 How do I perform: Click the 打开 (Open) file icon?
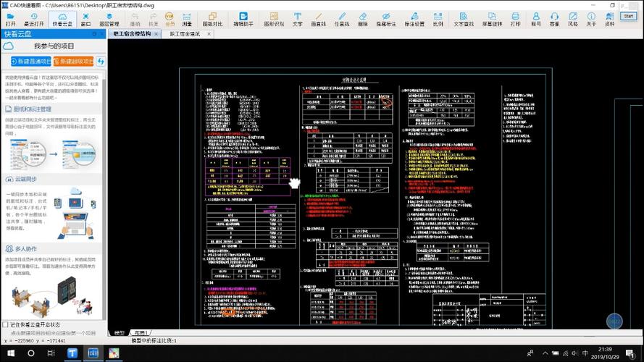10,20
